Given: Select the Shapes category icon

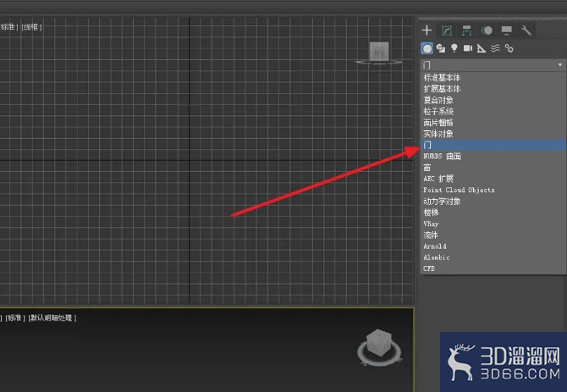Looking at the screenshot, I should click(x=440, y=48).
